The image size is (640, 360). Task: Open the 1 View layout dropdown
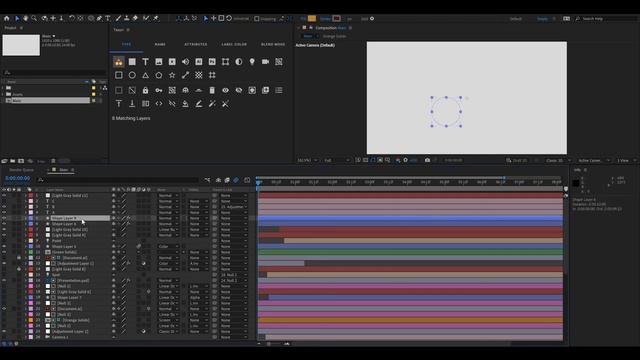click(627, 160)
